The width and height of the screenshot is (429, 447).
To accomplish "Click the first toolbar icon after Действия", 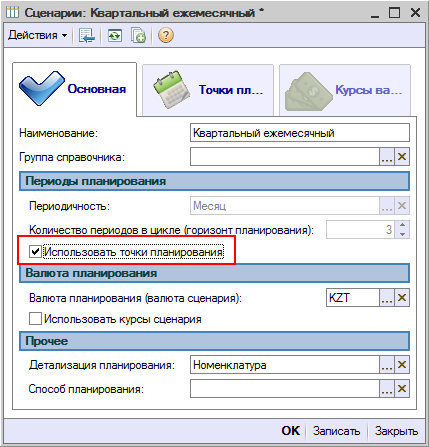I will [x=87, y=35].
